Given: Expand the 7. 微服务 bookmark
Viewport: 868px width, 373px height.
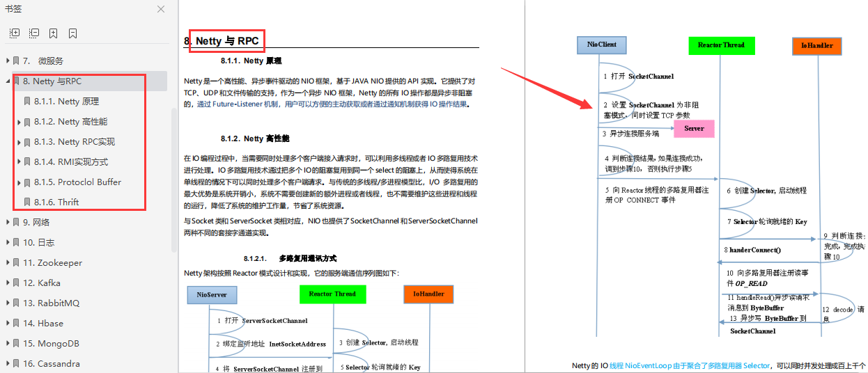Looking at the screenshot, I should coord(8,61).
